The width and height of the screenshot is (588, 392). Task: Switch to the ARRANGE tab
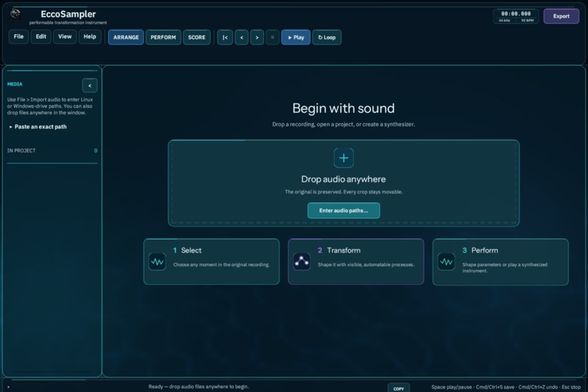coord(126,37)
